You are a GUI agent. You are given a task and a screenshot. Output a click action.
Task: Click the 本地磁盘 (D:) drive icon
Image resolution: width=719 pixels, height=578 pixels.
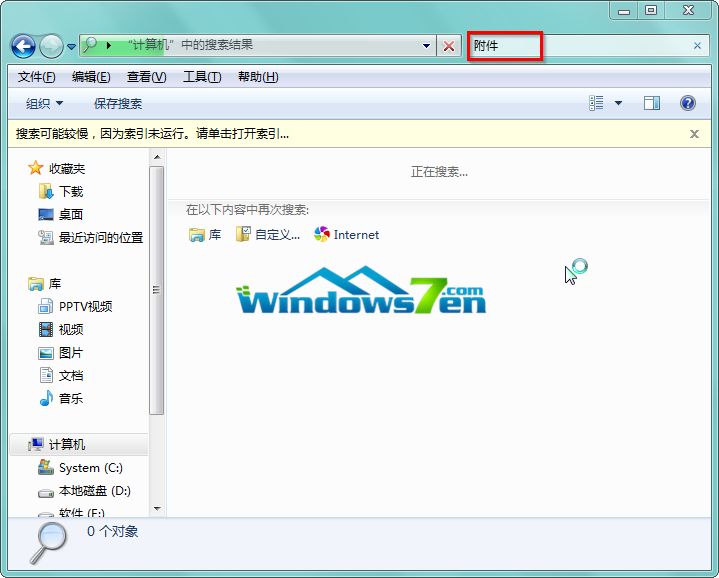pyautogui.click(x=45, y=493)
